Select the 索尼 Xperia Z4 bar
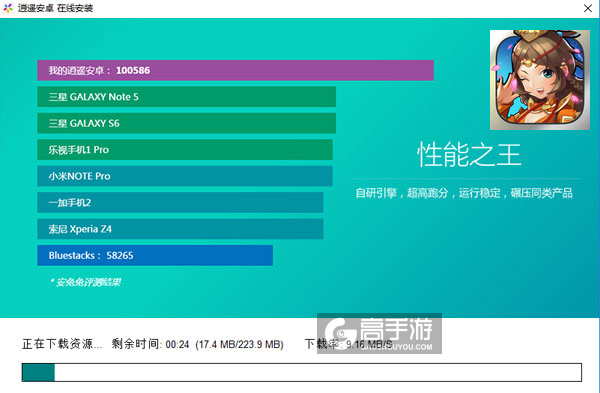This screenshot has width=600, height=393. [x=180, y=229]
